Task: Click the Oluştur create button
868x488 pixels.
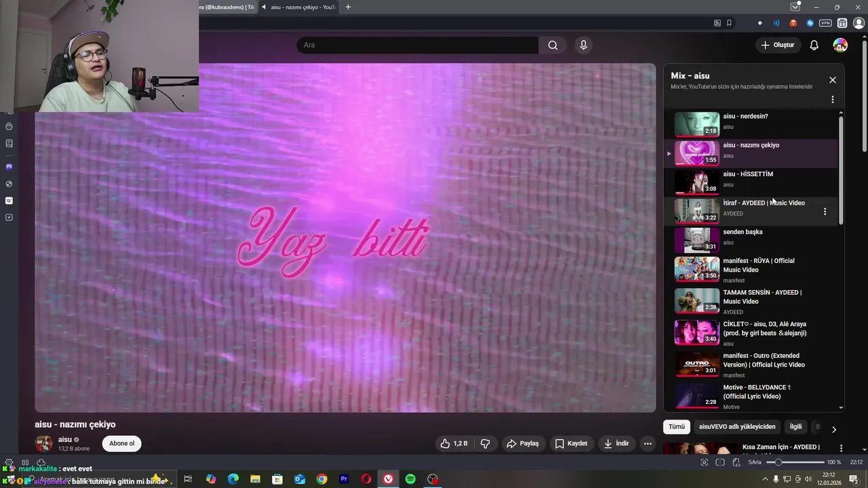Action: (778, 45)
